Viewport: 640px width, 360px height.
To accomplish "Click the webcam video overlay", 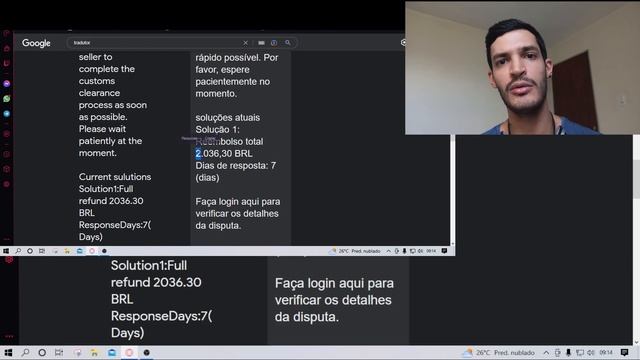I will click(x=522, y=68).
